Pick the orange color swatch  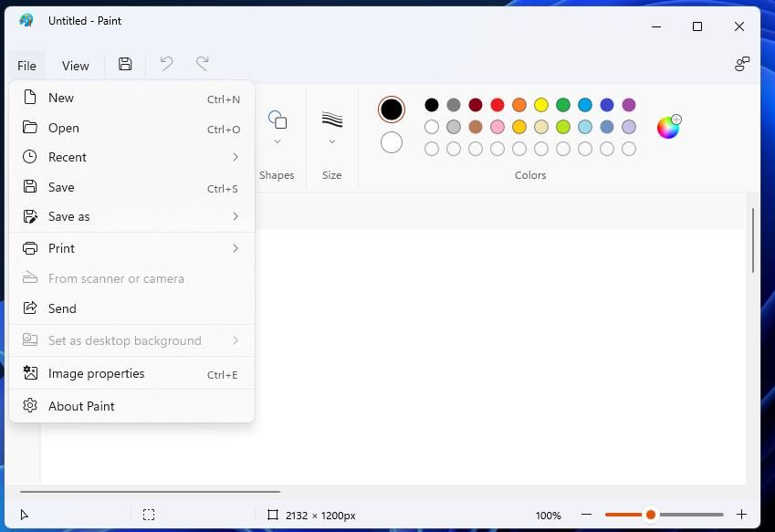[519, 105]
